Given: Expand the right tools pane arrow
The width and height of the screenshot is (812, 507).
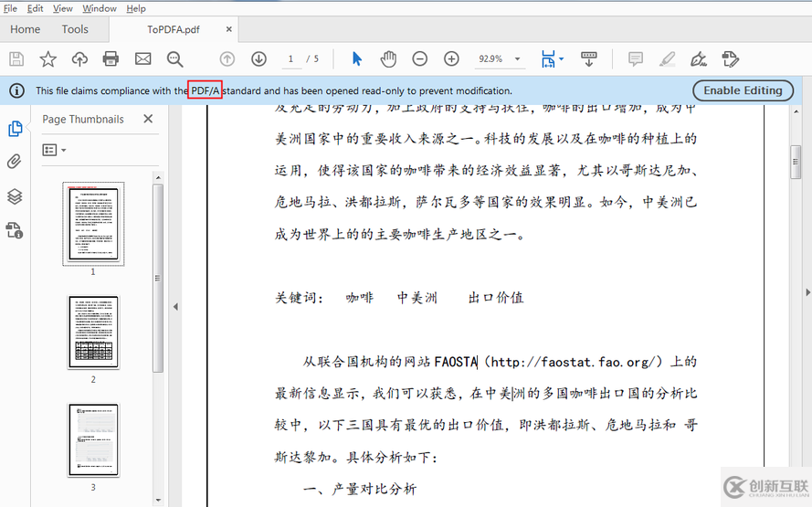Looking at the screenshot, I should (807, 292).
